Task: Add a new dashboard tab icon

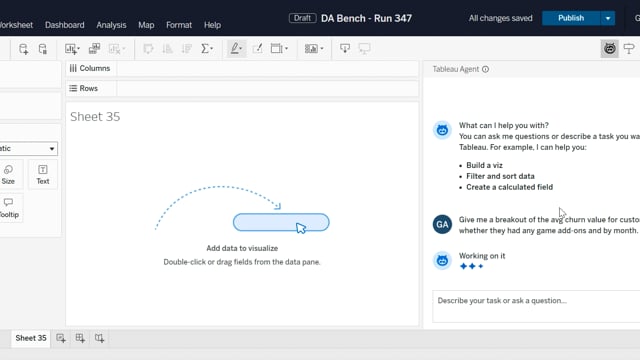Action: tap(80, 338)
